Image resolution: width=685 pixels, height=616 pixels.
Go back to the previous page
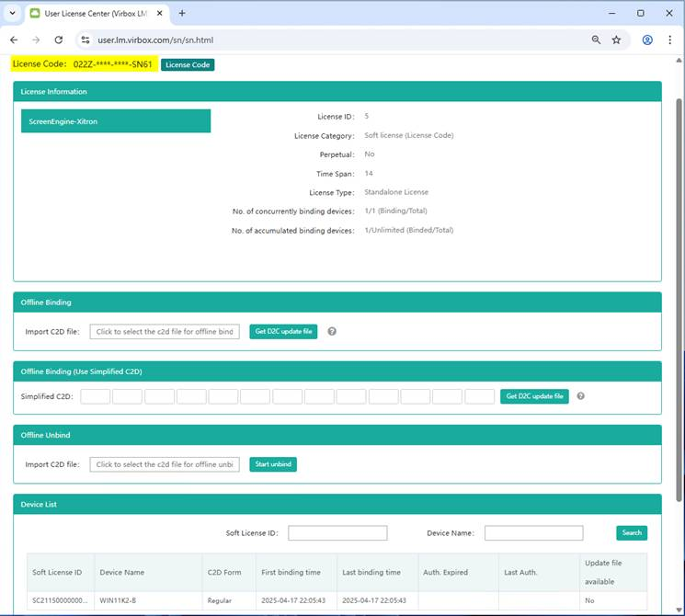pyautogui.click(x=14, y=40)
